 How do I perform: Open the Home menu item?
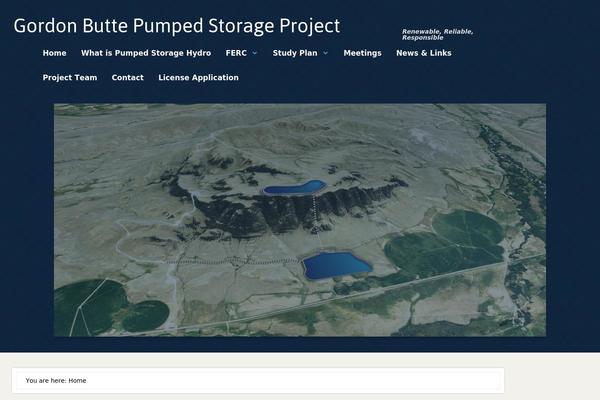tap(54, 53)
